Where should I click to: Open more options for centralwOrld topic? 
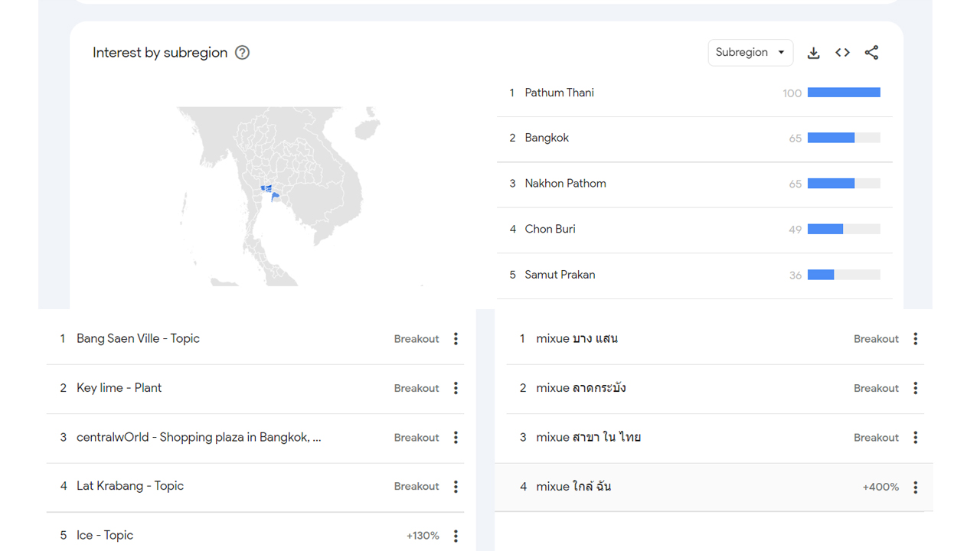(456, 438)
